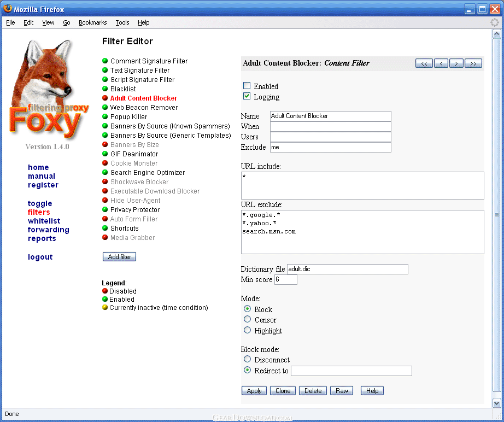Open the whitelist page
The width and height of the screenshot is (504, 422).
[44, 221]
